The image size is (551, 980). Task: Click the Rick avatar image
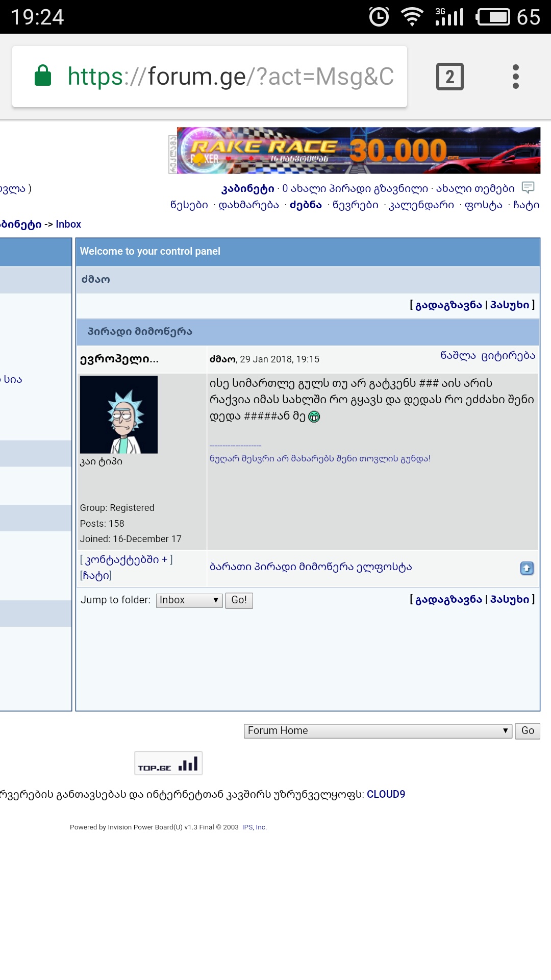[x=119, y=414]
